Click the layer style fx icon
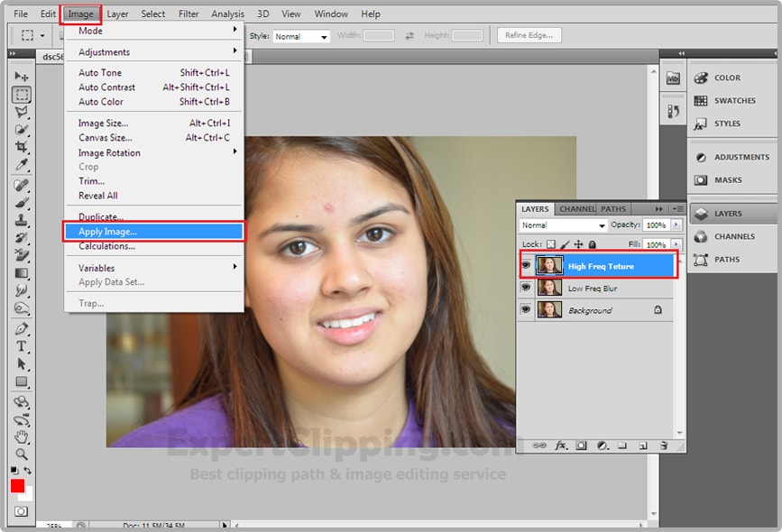The image size is (782, 532). 560,445
